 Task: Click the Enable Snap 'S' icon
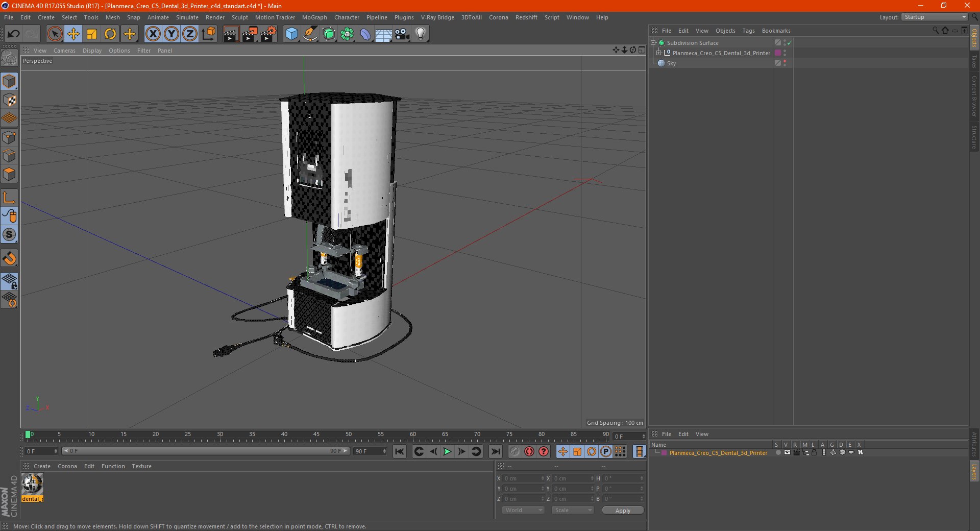9,234
